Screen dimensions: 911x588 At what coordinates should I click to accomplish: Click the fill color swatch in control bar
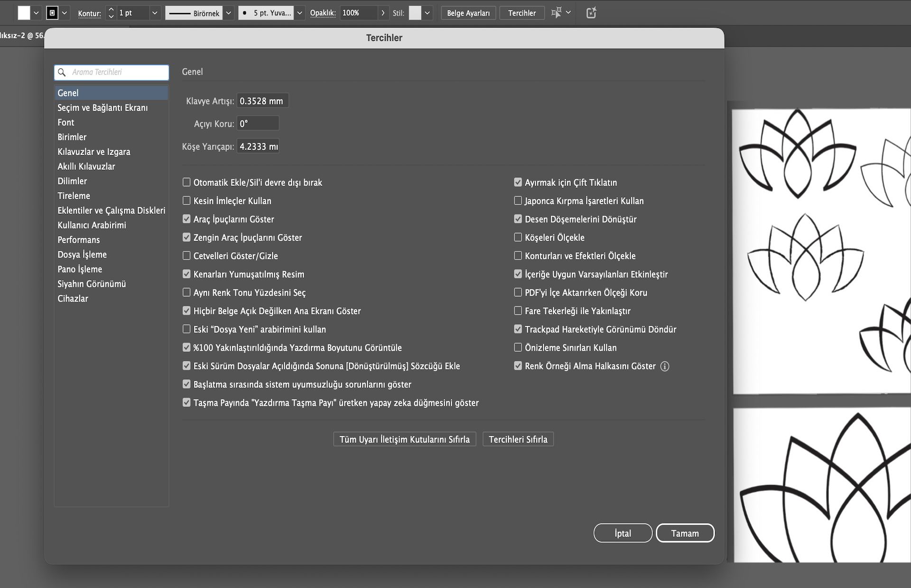click(24, 13)
